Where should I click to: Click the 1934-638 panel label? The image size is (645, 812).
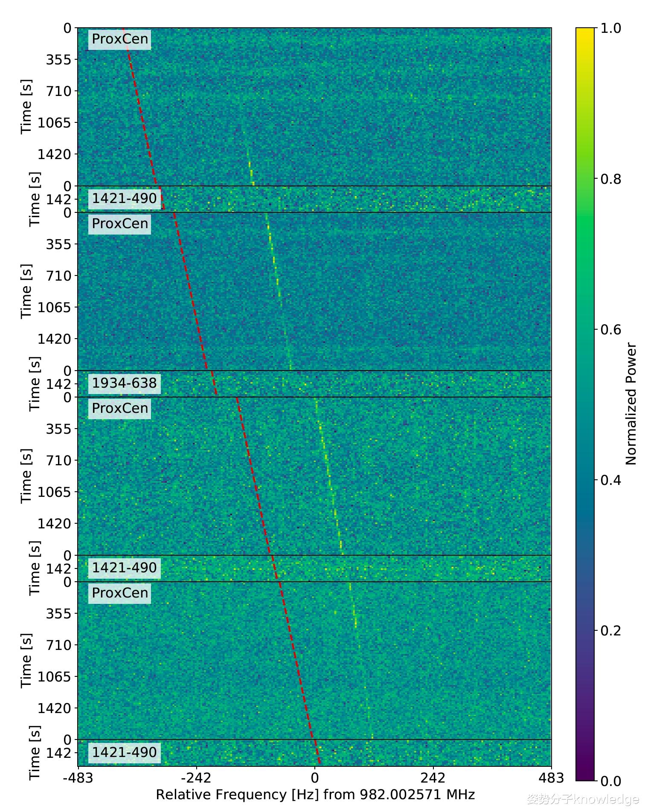124,383
